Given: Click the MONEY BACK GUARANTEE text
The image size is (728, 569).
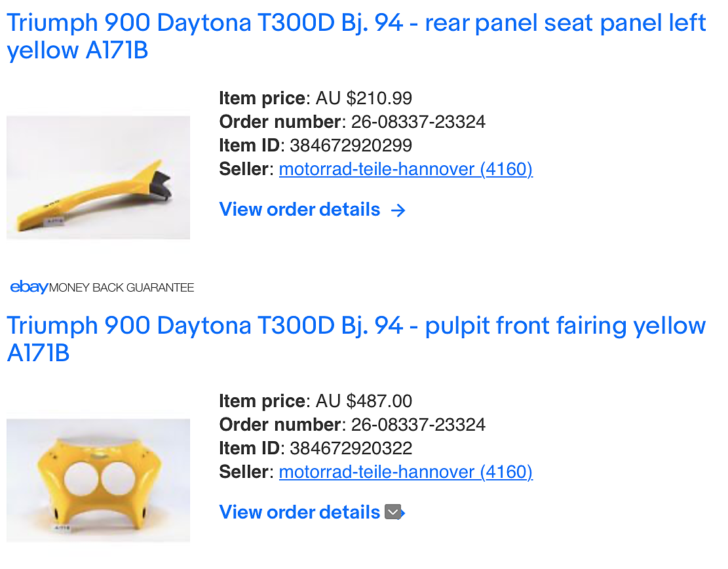Looking at the screenshot, I should click(121, 288).
